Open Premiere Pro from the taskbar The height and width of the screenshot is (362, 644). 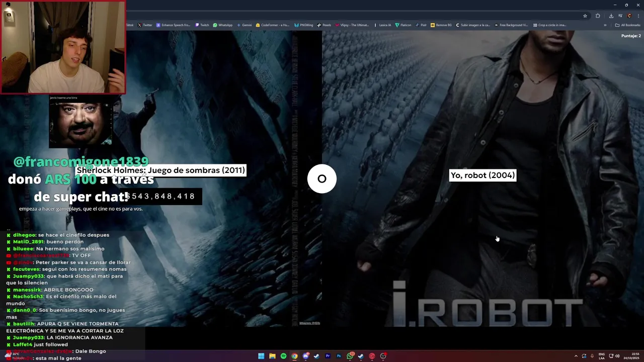(x=328, y=356)
